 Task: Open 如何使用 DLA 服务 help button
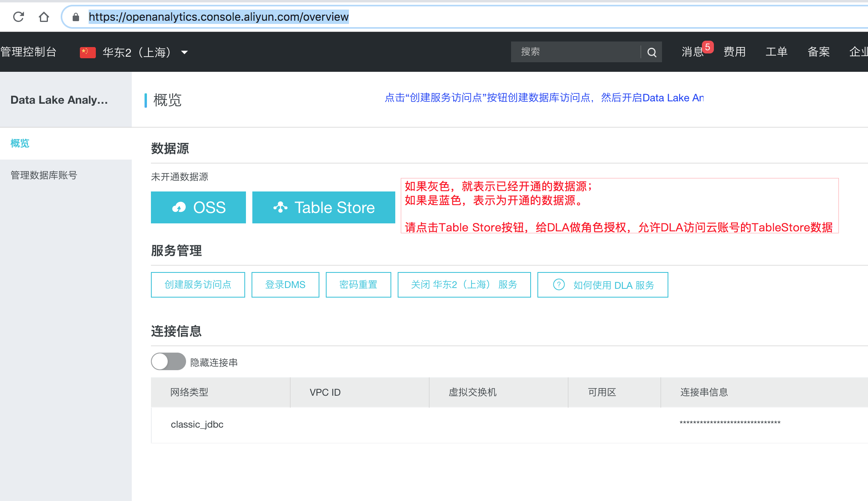click(603, 285)
